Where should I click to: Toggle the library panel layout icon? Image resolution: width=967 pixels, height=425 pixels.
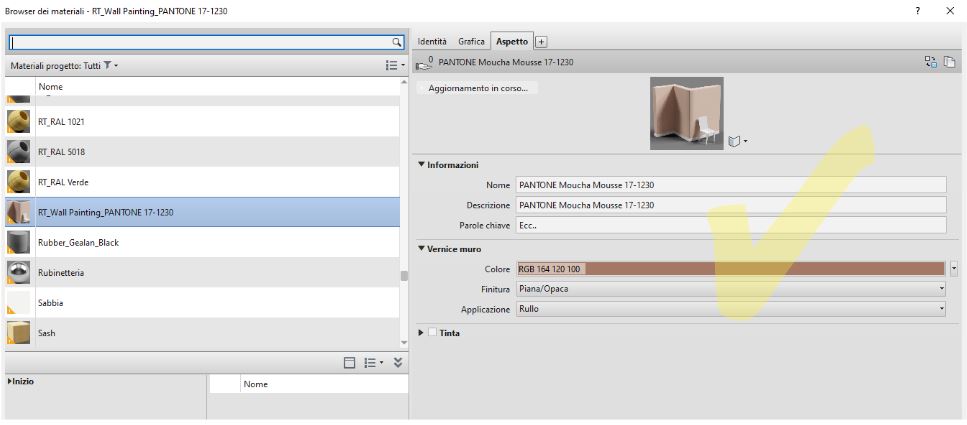(349, 363)
